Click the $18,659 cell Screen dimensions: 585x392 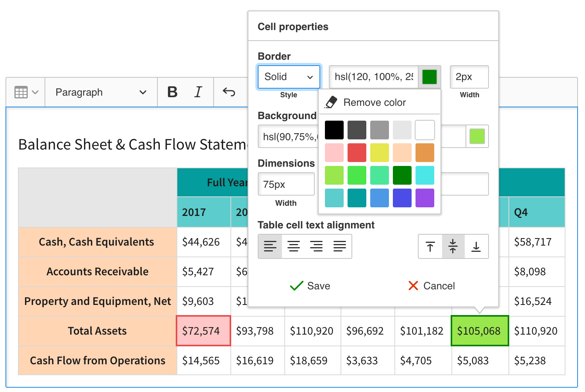[x=313, y=360]
